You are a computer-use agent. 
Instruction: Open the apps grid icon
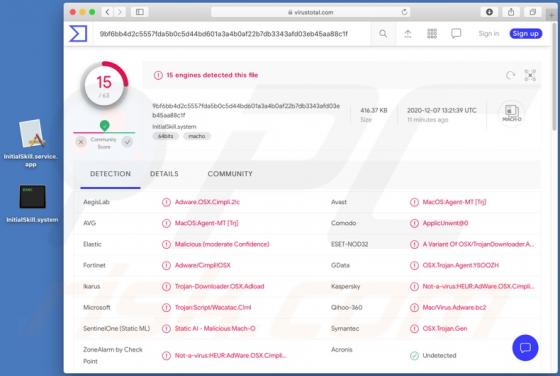432,34
